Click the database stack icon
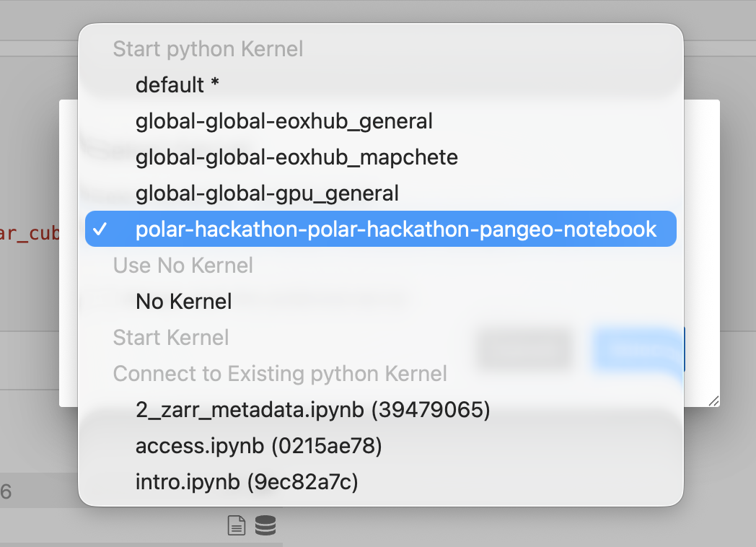The height and width of the screenshot is (547, 756). pos(265,525)
